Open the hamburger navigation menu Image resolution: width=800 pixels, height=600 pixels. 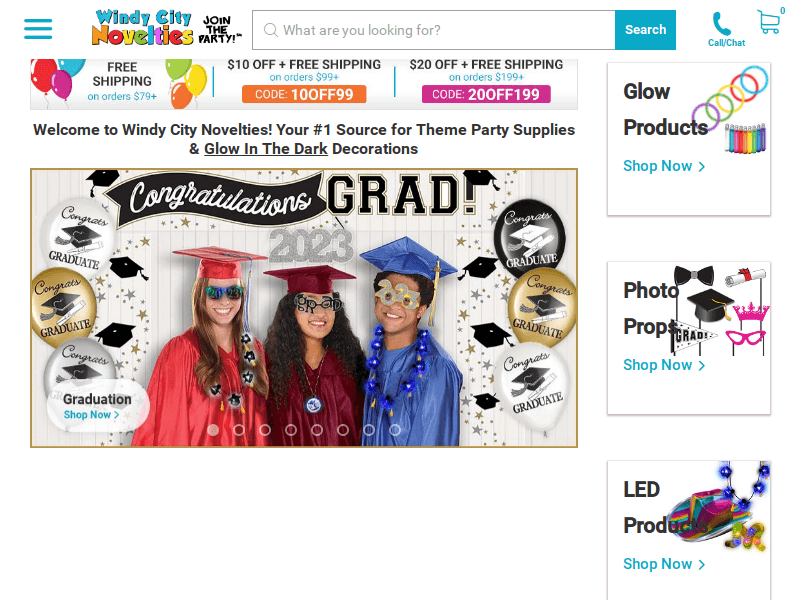(38, 29)
